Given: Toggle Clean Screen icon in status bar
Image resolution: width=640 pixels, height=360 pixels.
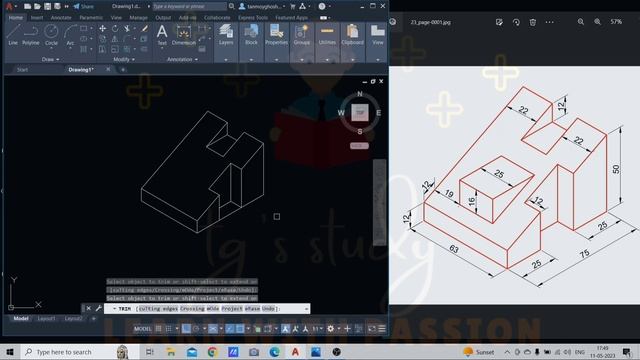Looking at the screenshot, I should click(372, 329).
